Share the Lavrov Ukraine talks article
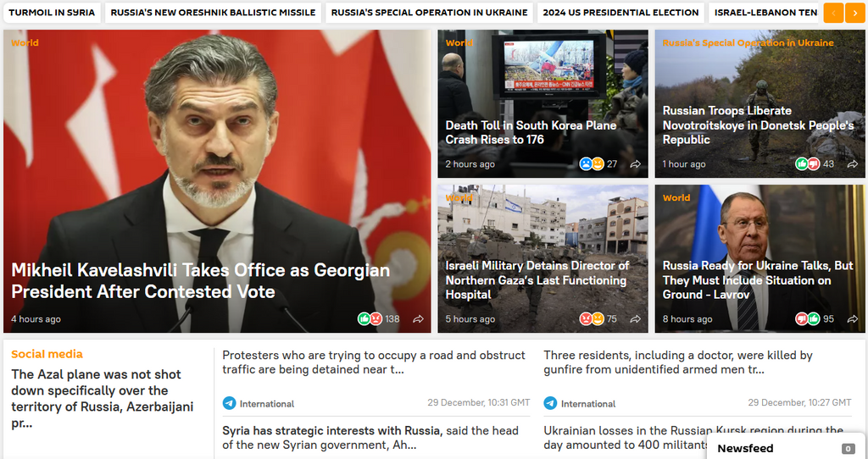 tap(853, 319)
